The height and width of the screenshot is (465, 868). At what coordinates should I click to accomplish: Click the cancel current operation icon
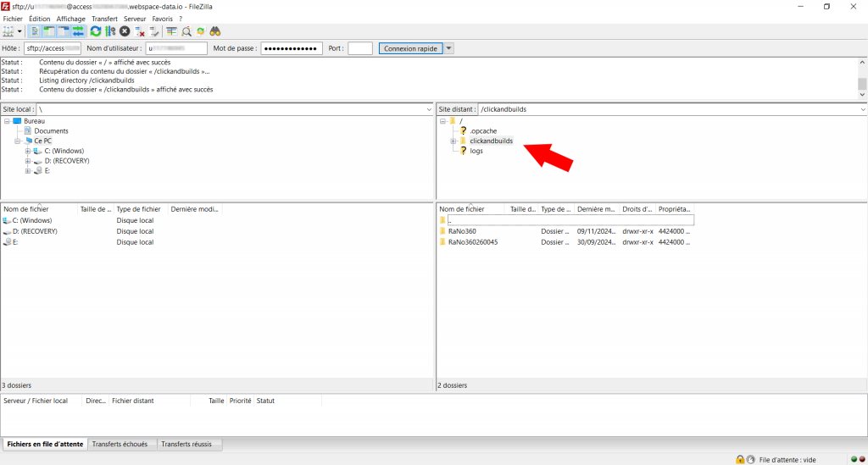125,31
